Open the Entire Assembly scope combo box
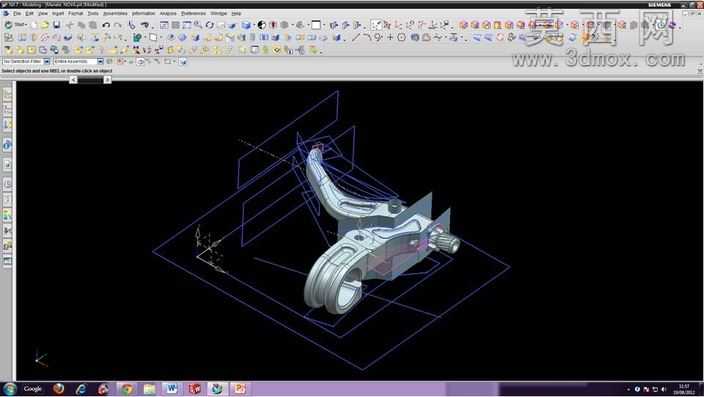 [79, 61]
